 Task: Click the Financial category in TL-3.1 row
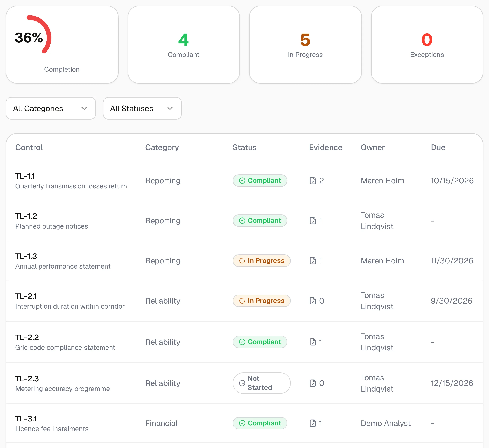pos(161,423)
